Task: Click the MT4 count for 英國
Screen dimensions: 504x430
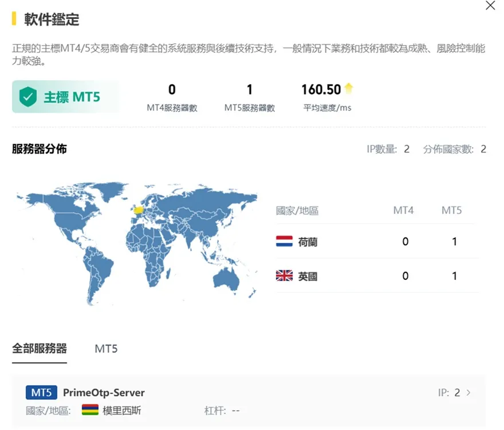Action: [x=405, y=276]
